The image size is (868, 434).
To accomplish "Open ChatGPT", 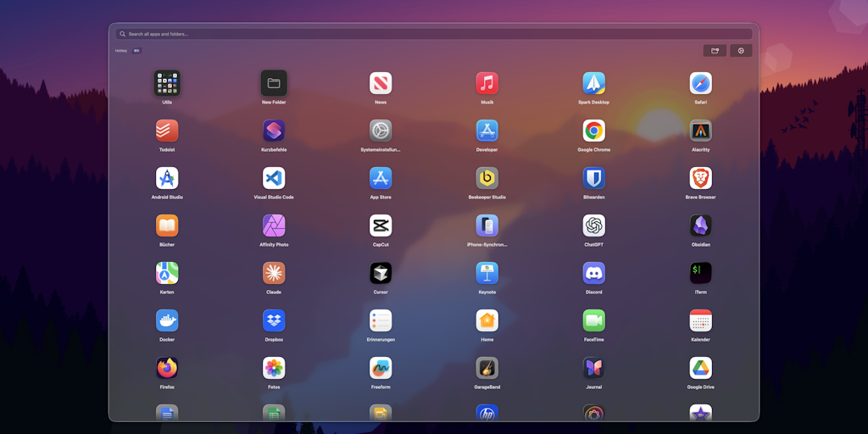I will [x=594, y=225].
